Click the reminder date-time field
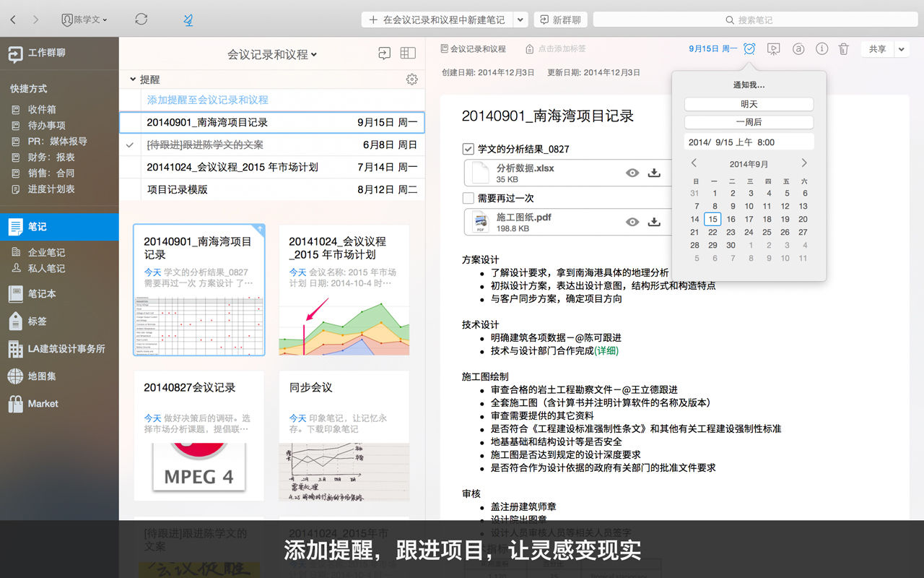Screen dimensions: 924x578 tap(749, 142)
